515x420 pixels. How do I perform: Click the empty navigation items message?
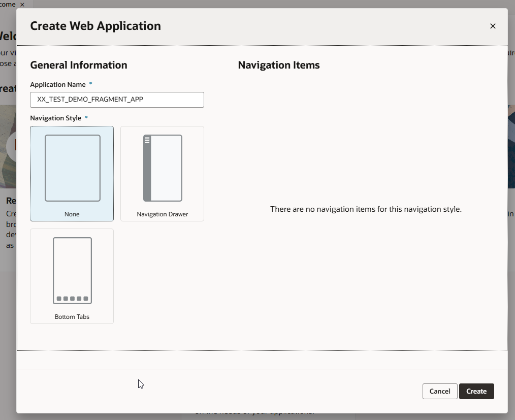366,209
